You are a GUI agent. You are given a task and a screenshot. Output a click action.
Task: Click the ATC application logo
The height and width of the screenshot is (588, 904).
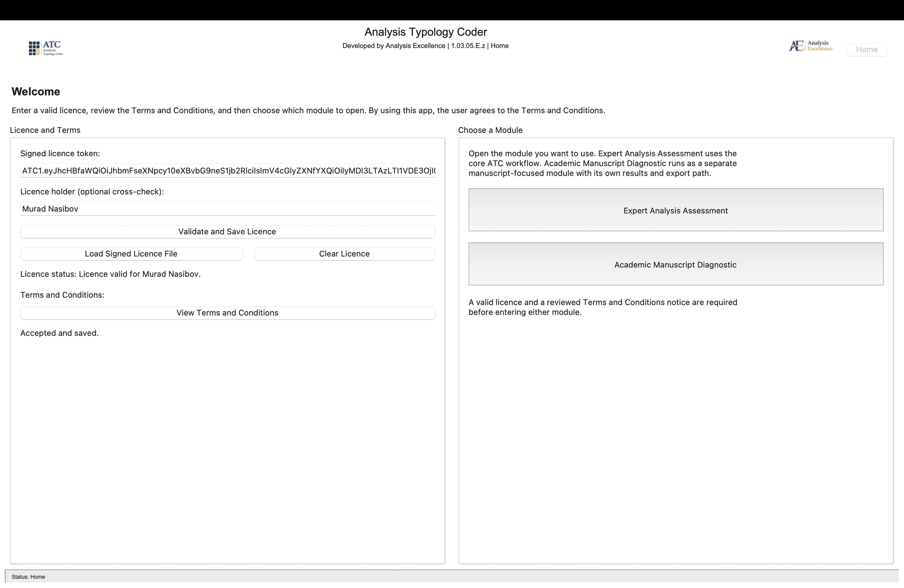coord(45,48)
